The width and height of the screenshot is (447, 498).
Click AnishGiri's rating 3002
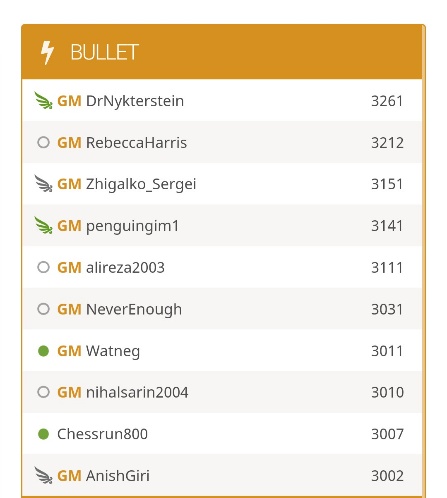(387, 476)
